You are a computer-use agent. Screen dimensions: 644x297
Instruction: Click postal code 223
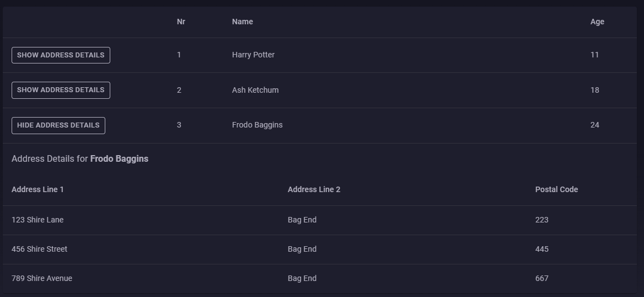(x=542, y=220)
